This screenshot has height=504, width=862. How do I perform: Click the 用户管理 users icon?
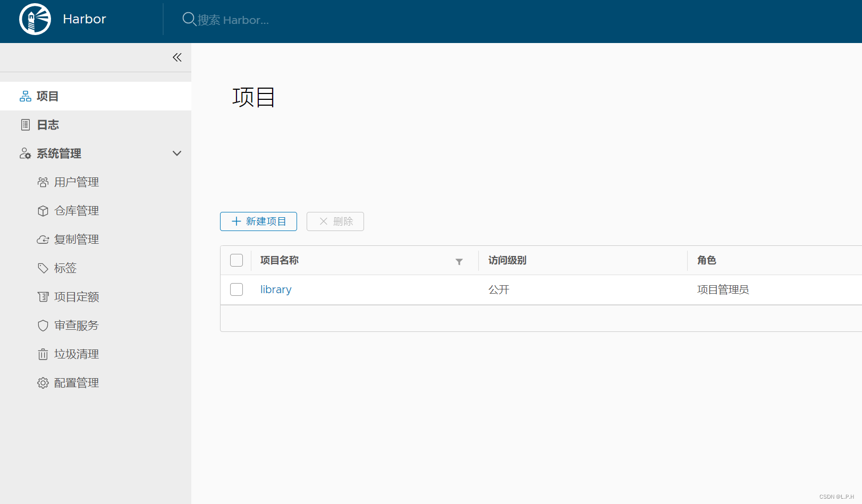click(x=43, y=182)
